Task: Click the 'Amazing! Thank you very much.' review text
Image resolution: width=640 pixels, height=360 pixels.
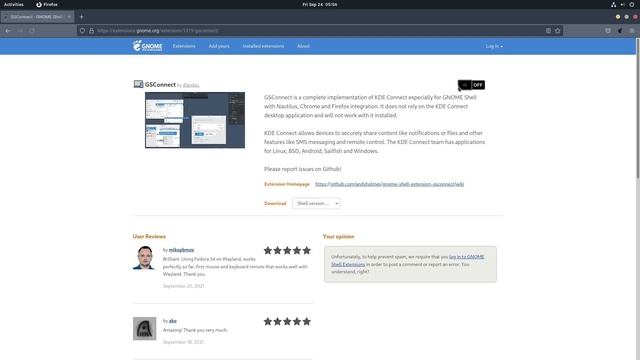Action: 195,330
